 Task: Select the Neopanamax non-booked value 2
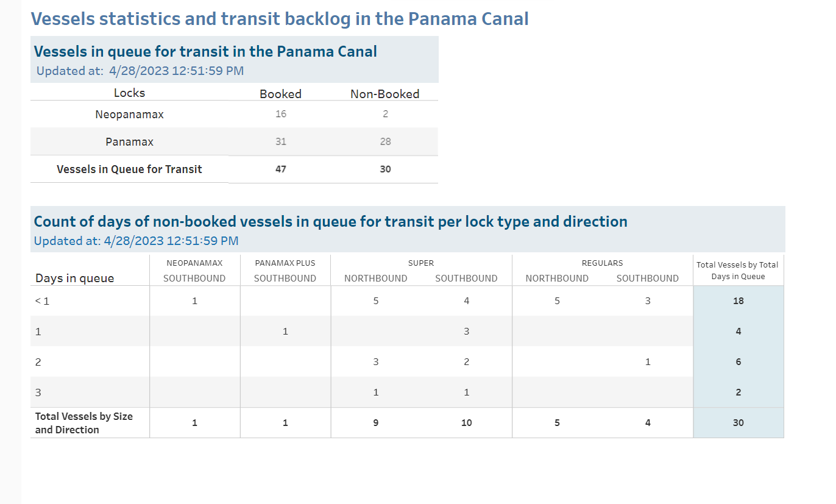(385, 114)
